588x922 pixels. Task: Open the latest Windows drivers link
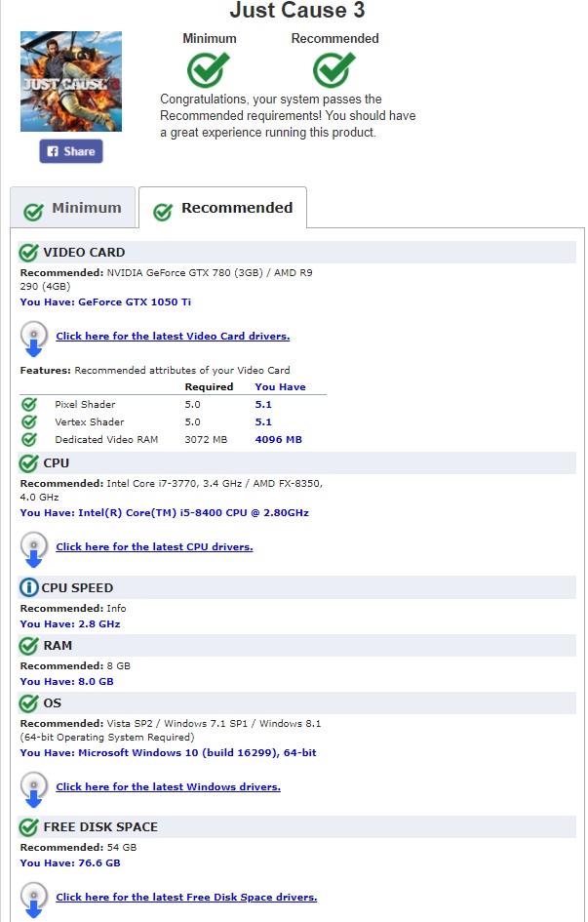(168, 787)
